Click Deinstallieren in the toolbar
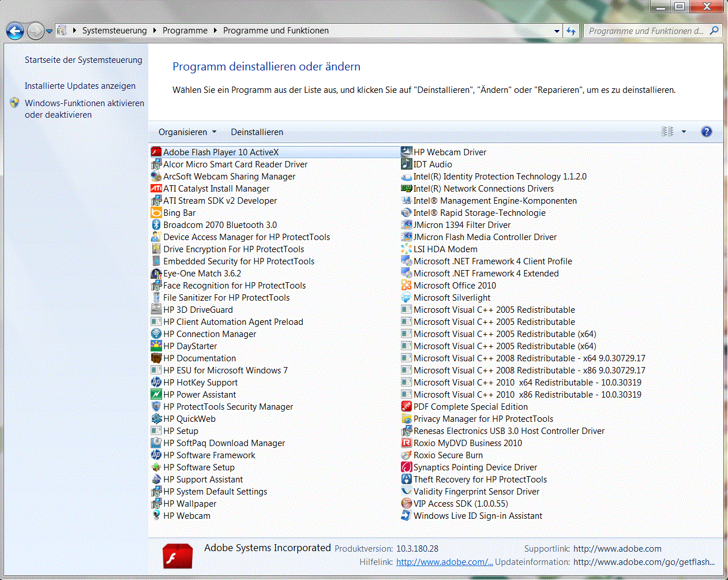The image size is (728, 580). 257,132
